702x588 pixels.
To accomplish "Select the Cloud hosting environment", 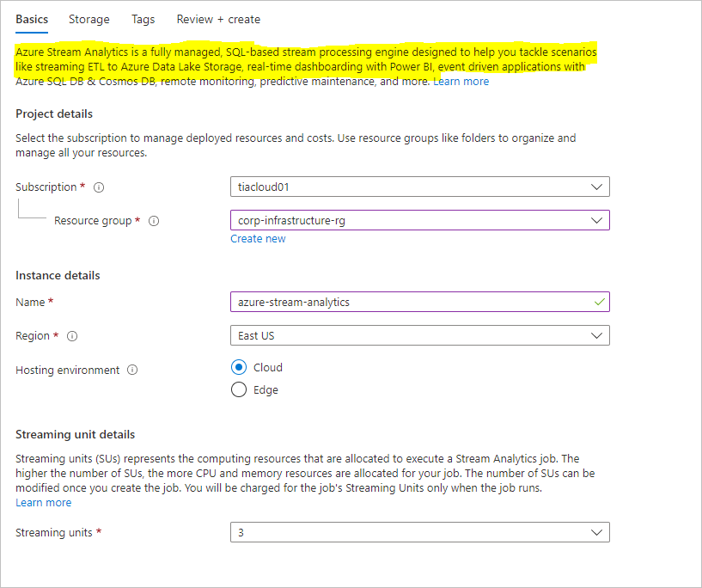I will click(239, 367).
